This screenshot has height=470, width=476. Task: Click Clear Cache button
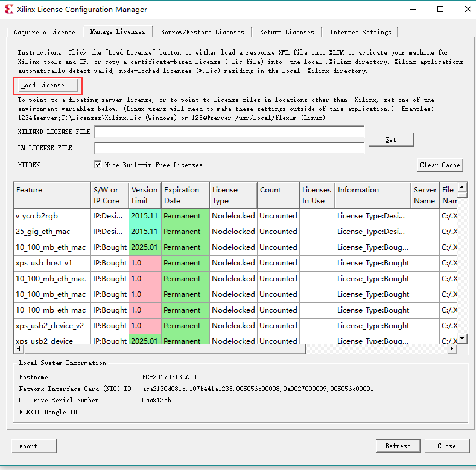pyautogui.click(x=440, y=165)
